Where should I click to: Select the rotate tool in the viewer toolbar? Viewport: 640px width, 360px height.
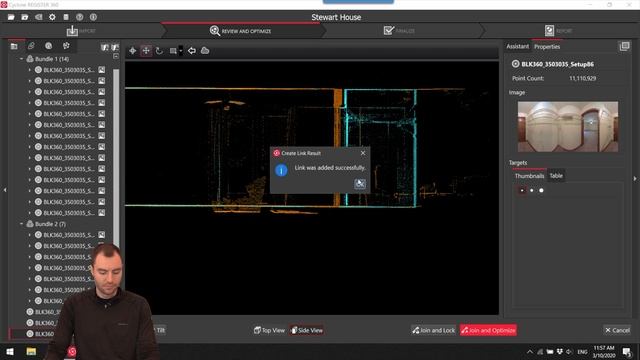point(159,51)
